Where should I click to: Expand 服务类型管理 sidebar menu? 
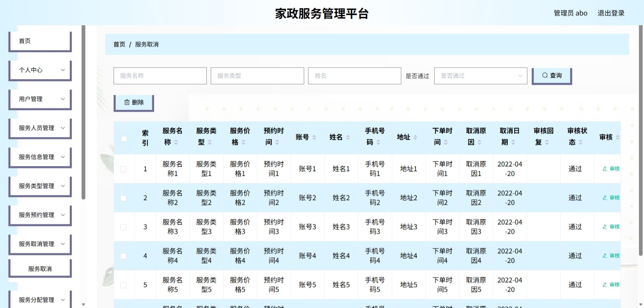40,186
